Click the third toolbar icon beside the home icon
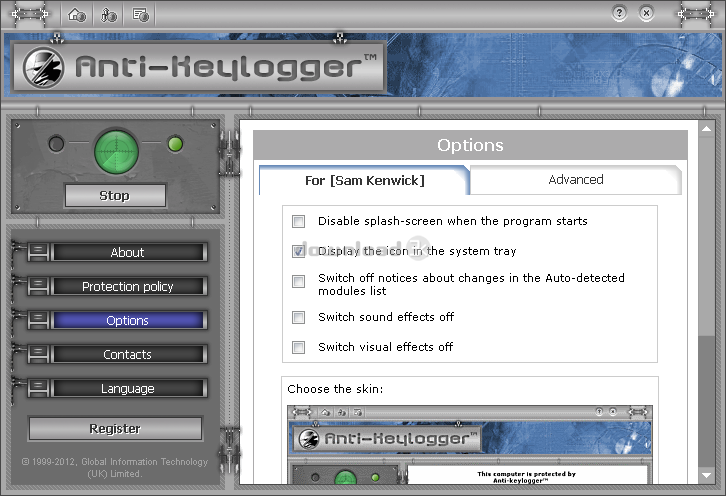Viewport: 726px width, 496px height. pos(141,14)
